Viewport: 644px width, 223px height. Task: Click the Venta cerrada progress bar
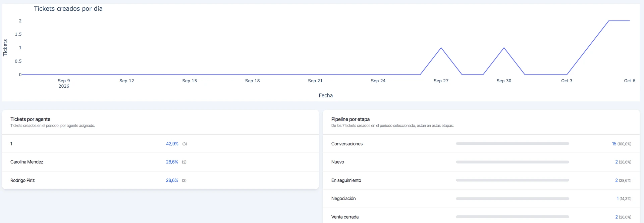513,217
